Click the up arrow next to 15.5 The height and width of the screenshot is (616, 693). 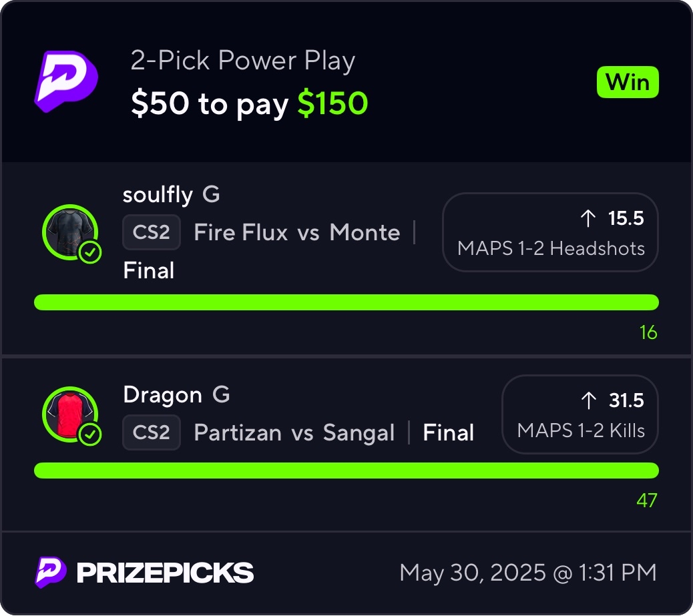588,218
